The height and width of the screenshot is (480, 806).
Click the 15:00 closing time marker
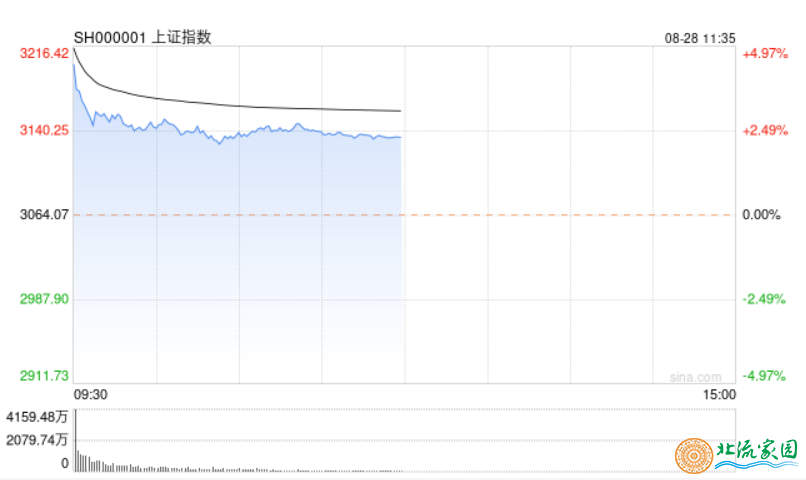point(719,395)
